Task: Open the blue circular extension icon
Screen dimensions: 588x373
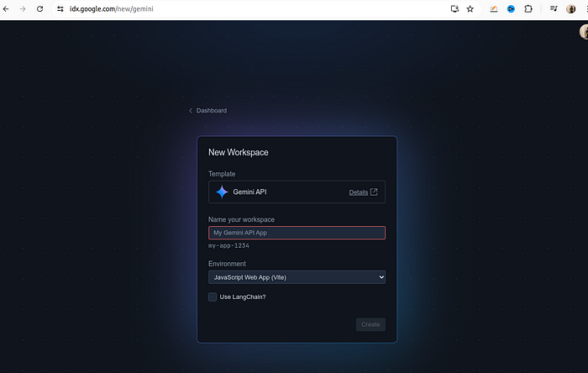Action: point(511,9)
